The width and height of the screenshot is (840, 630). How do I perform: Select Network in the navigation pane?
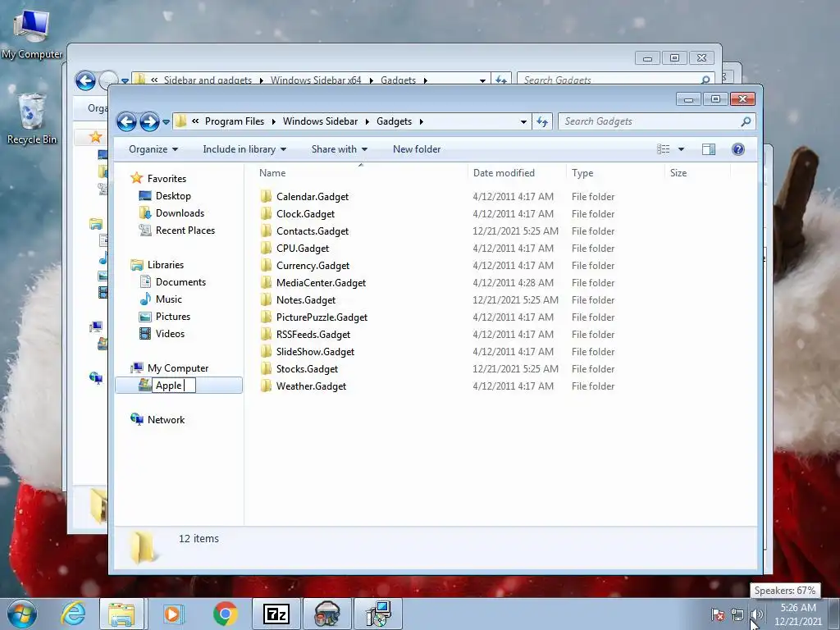point(166,420)
